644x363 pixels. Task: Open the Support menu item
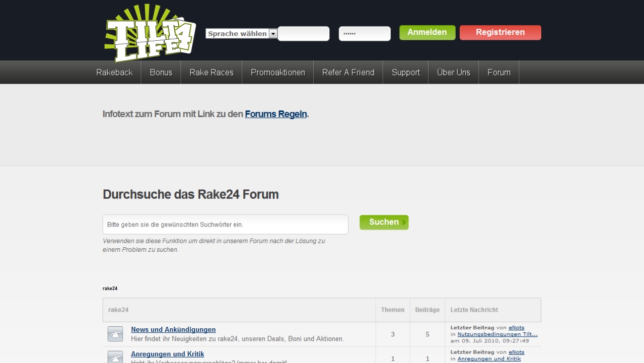406,72
